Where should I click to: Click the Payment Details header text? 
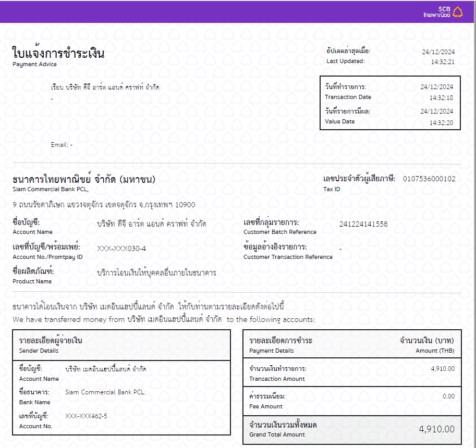click(272, 351)
